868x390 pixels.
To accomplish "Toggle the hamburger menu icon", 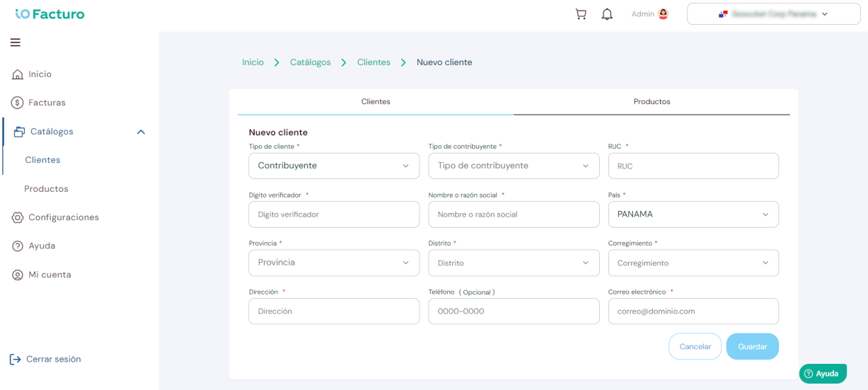I will coord(16,42).
